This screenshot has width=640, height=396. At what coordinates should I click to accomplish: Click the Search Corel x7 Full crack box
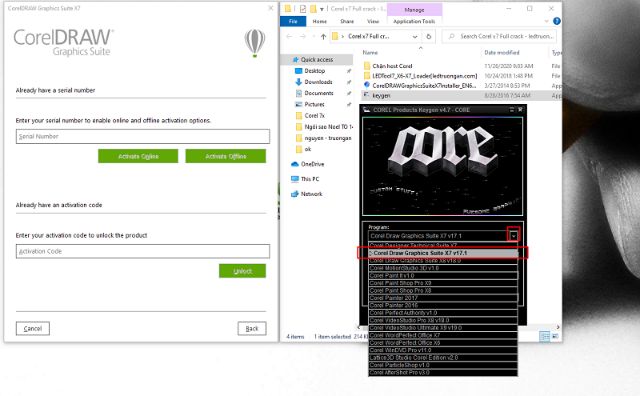(499, 36)
